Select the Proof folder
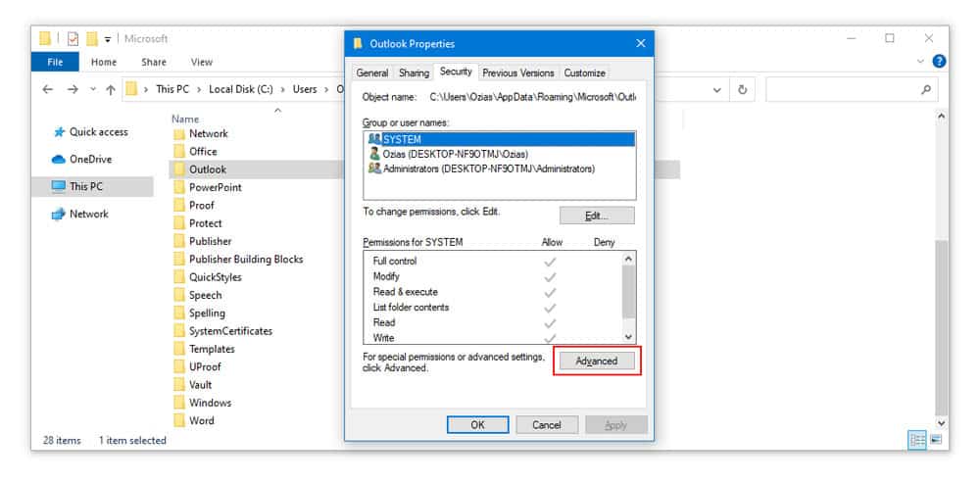The image size is (980, 482). tap(194, 205)
